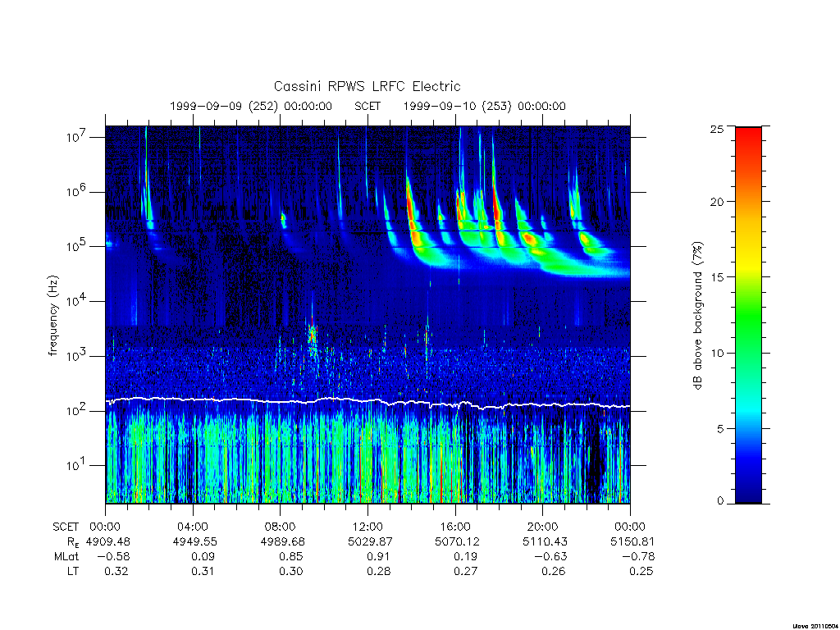Click the 10^4 frequency tick label
Viewport: 840px width, 630px height.
75,302
